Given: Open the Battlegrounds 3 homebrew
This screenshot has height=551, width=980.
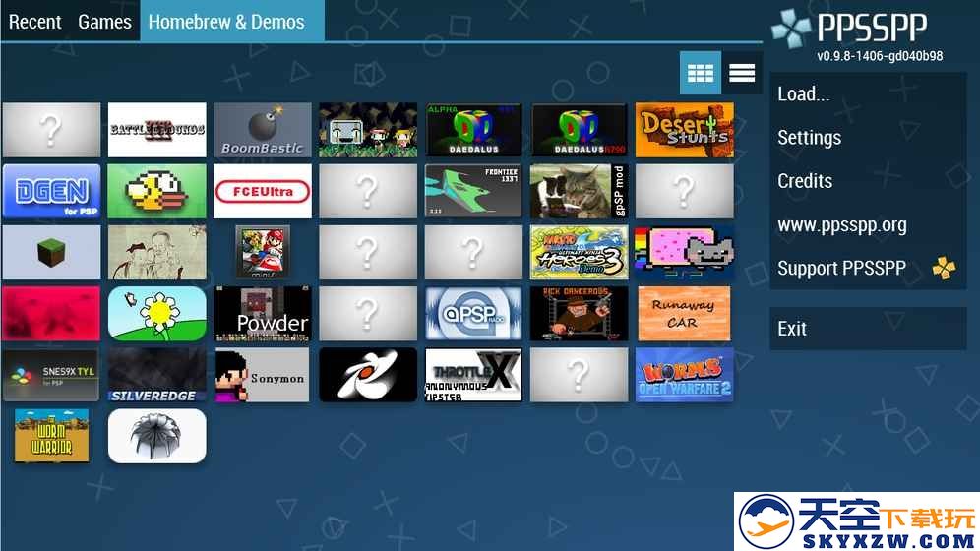Looking at the screenshot, I should pos(156,130).
